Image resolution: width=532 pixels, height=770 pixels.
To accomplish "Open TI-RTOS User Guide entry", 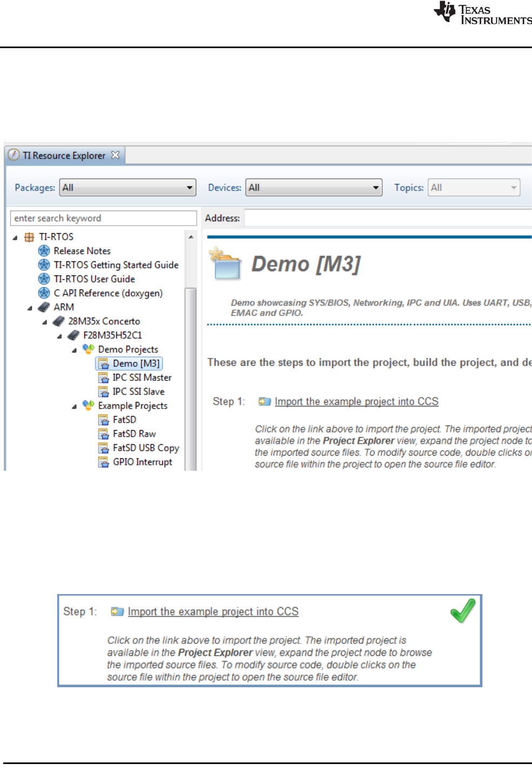I will (x=95, y=279).
